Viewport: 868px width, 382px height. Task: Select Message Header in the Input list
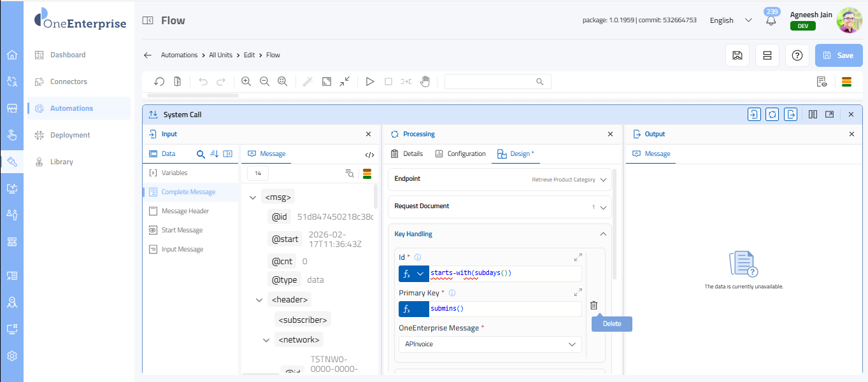(185, 211)
